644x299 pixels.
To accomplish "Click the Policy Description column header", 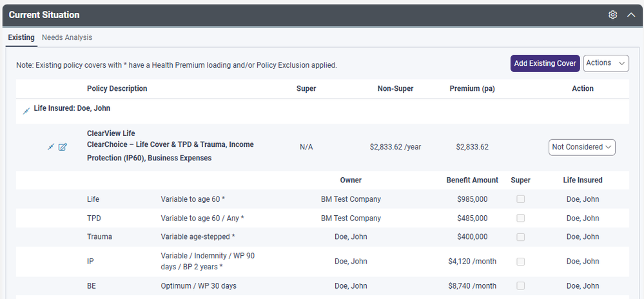I will [117, 89].
